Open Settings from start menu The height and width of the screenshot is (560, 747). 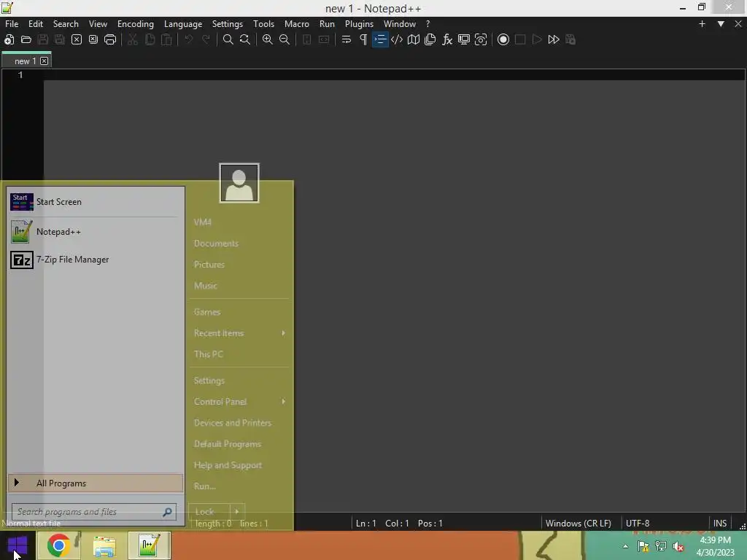tap(209, 381)
